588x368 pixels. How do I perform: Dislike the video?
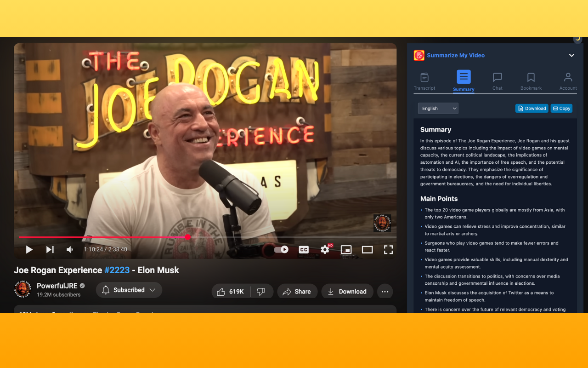click(x=261, y=291)
